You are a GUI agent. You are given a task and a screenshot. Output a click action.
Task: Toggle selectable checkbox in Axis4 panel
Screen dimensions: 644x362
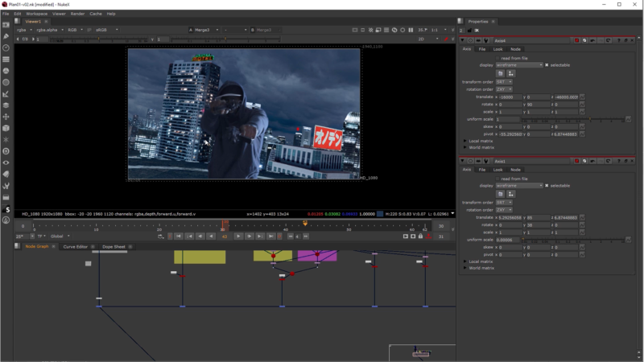pos(547,65)
